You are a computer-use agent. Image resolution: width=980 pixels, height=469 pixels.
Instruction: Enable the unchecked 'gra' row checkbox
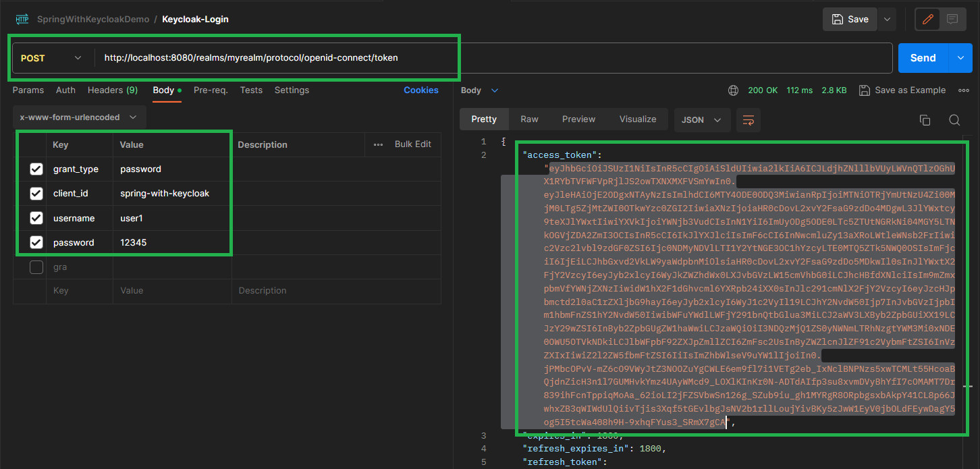(x=36, y=268)
